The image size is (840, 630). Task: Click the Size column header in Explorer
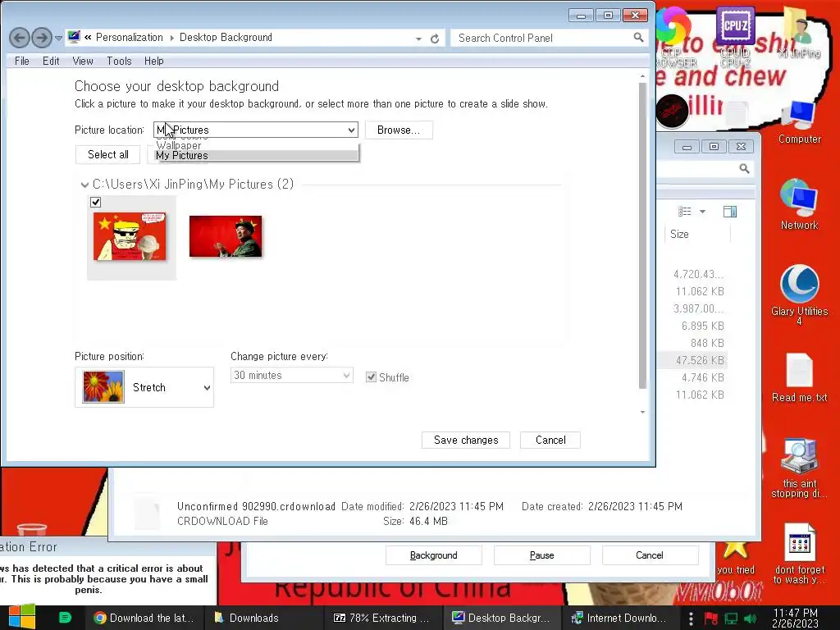click(x=679, y=234)
